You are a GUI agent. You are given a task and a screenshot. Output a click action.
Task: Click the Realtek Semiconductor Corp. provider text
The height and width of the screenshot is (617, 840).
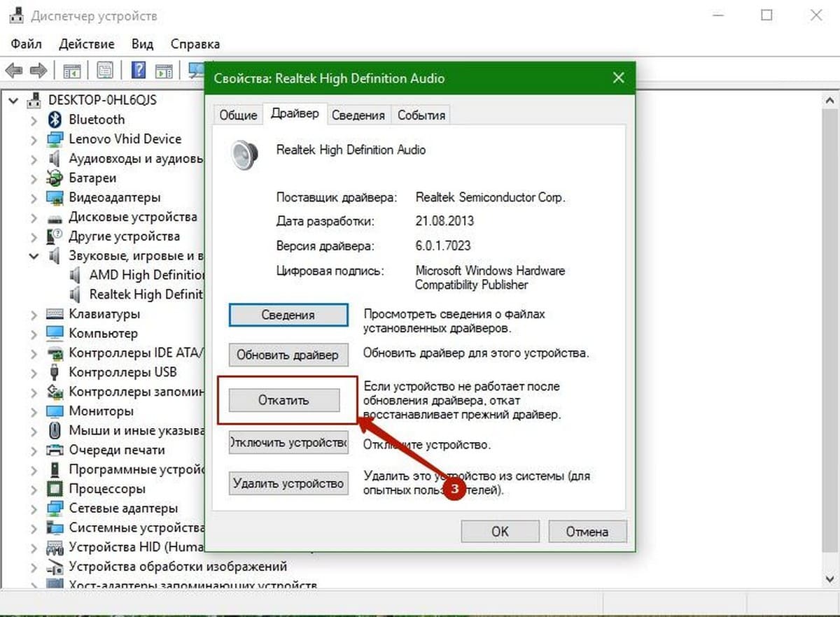[x=490, y=197]
